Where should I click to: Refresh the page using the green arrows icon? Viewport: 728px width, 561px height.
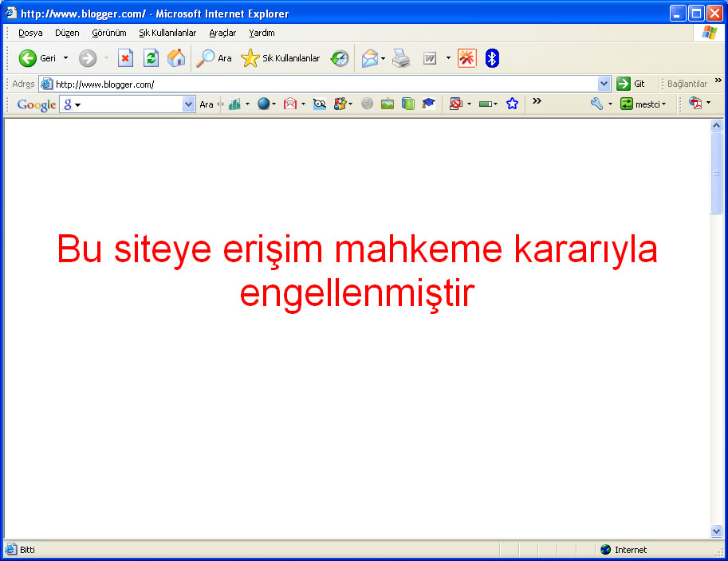click(151, 58)
